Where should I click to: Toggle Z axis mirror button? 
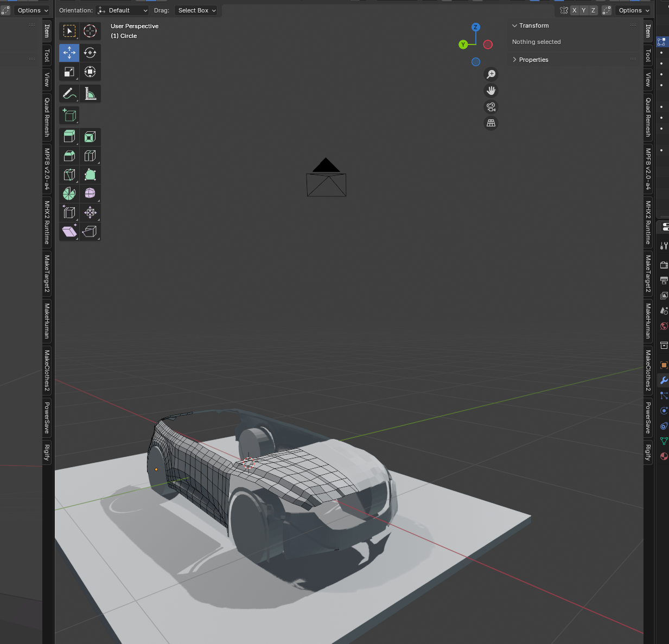[x=593, y=10]
